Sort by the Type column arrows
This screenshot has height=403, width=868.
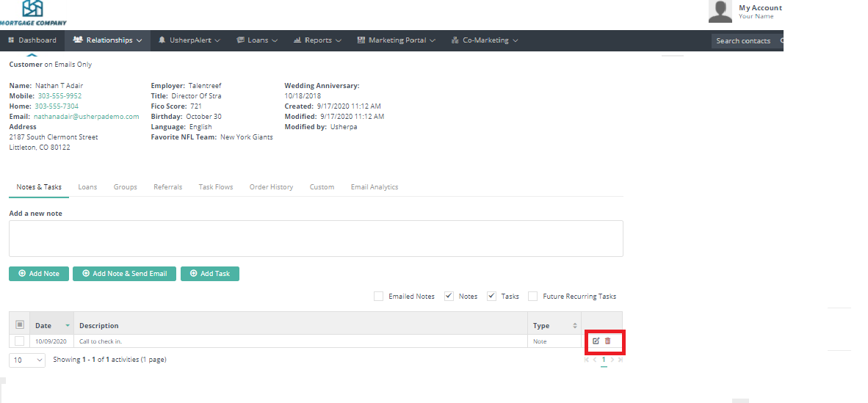[x=574, y=326]
